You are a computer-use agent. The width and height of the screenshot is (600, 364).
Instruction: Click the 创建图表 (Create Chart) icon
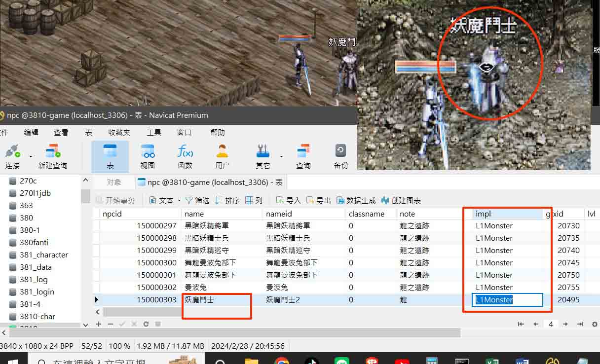click(385, 200)
